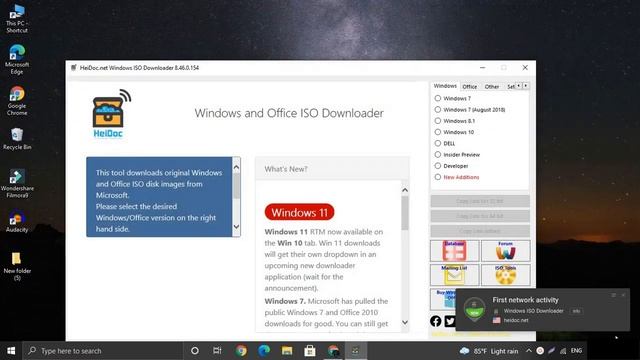Open the Mailing List icon button
The image size is (640, 360).
coord(454,275)
